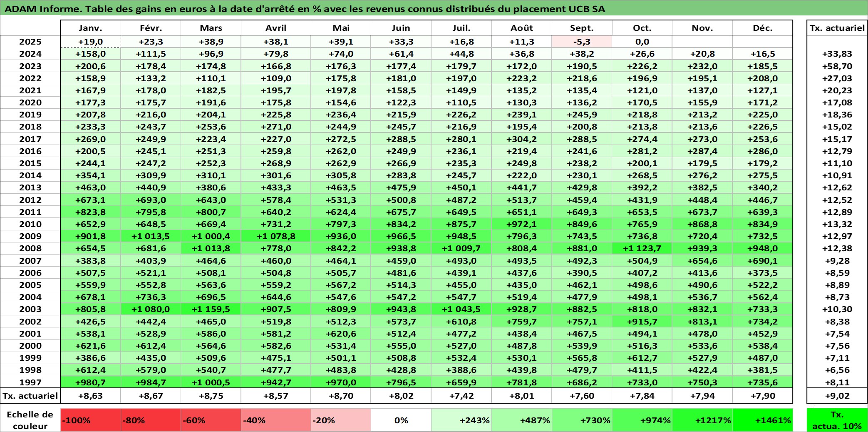Click the "Tx. actuariel" column header at right

[x=837, y=28]
